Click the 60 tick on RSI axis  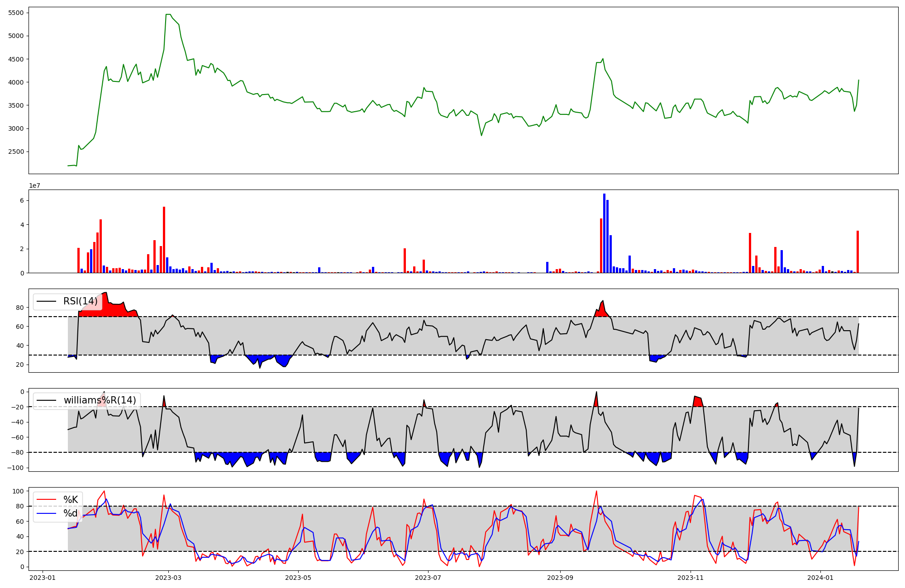[20, 327]
